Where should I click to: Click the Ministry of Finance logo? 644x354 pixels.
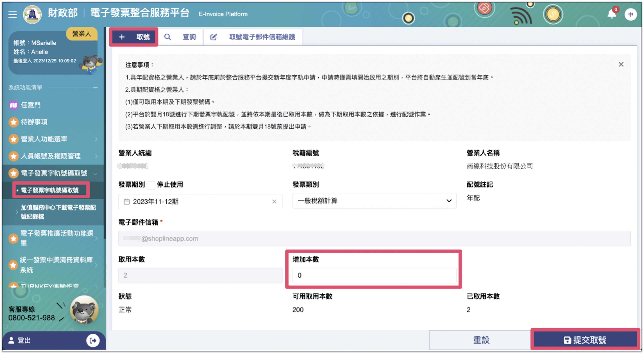pyautogui.click(x=32, y=14)
